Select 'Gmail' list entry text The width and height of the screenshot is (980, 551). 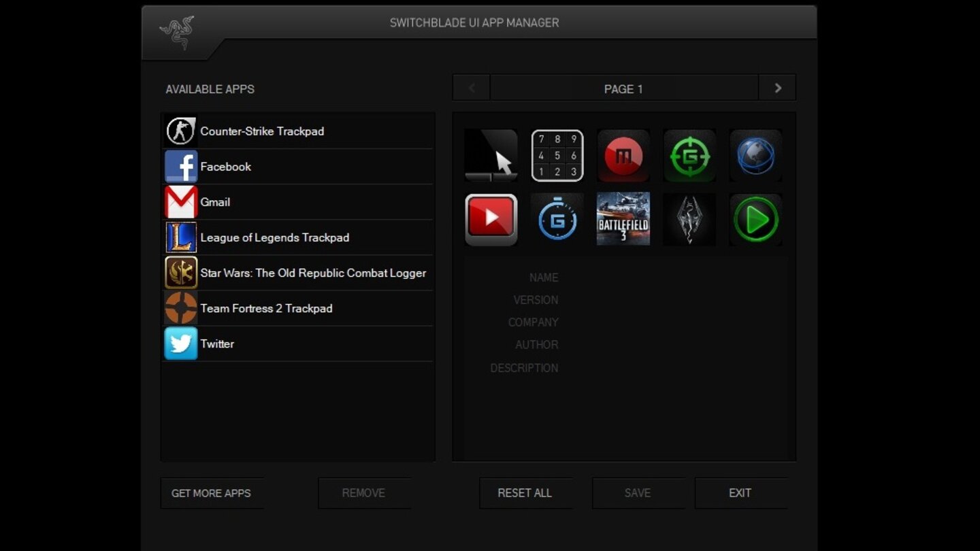(215, 202)
